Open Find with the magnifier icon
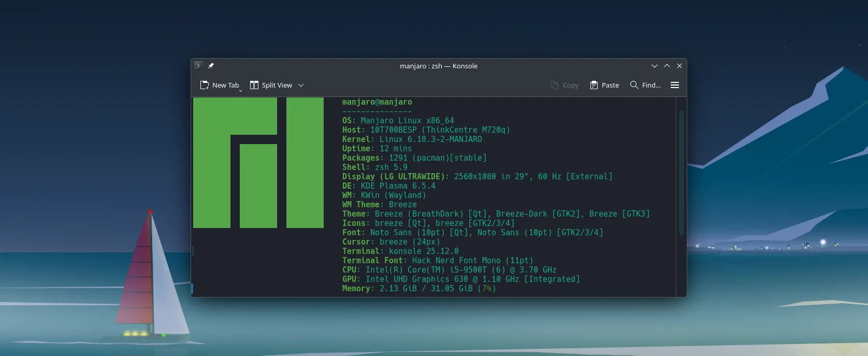Image resolution: width=868 pixels, height=356 pixels. [634, 85]
